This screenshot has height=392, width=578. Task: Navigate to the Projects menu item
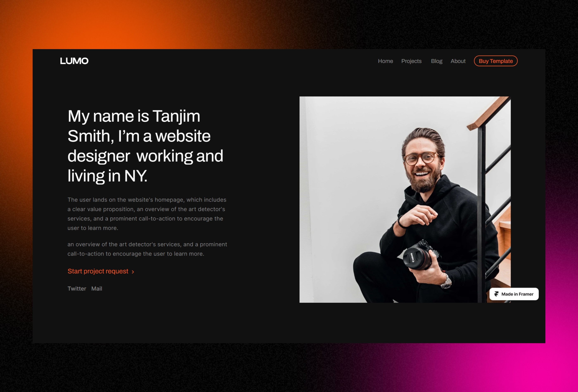tap(411, 61)
